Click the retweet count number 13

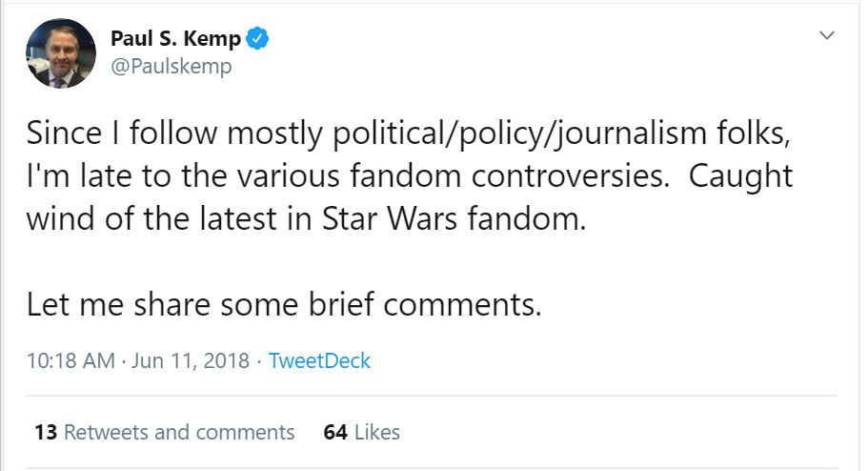46,432
